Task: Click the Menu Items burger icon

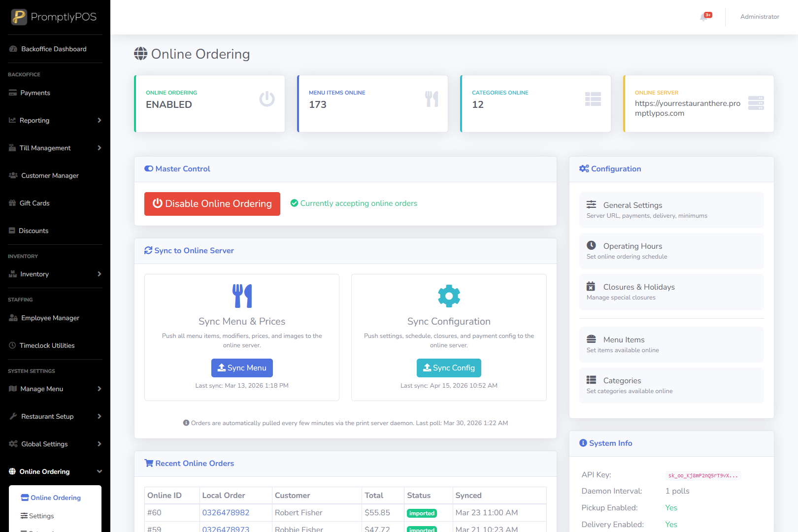Action: point(591,339)
